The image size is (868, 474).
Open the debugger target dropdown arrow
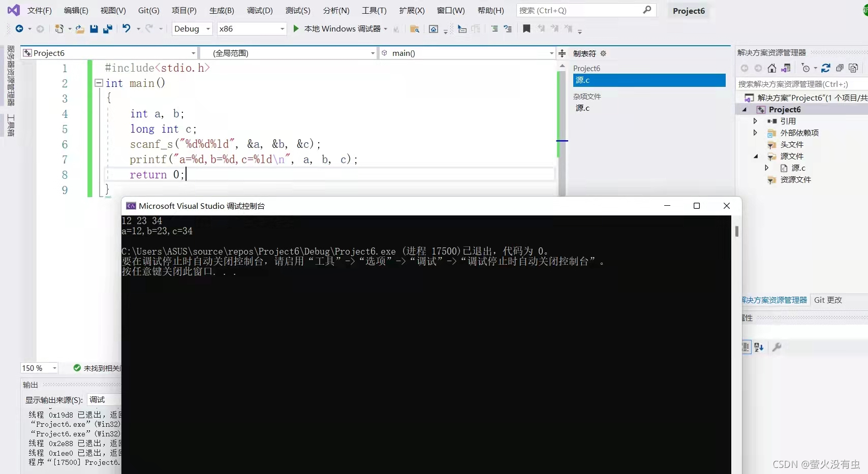click(x=386, y=29)
